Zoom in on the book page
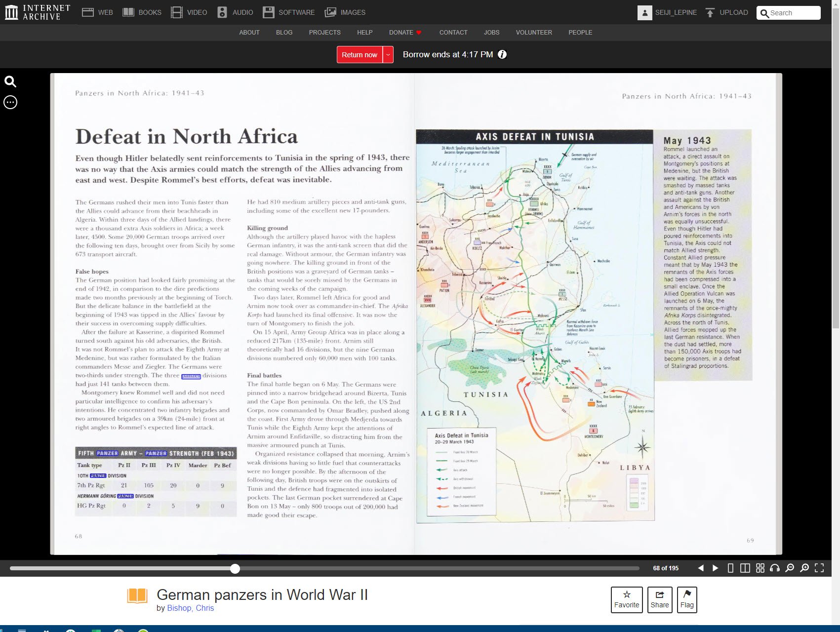The image size is (840, 632). point(804,568)
